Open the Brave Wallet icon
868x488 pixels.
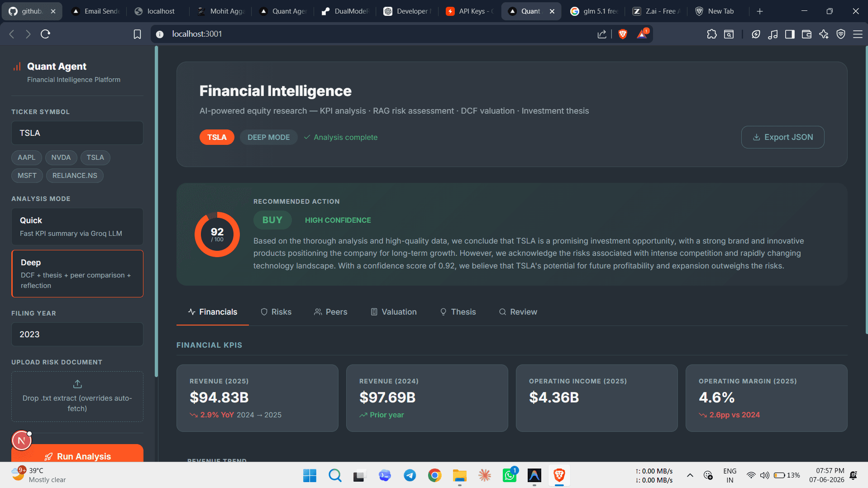pyautogui.click(x=806, y=34)
